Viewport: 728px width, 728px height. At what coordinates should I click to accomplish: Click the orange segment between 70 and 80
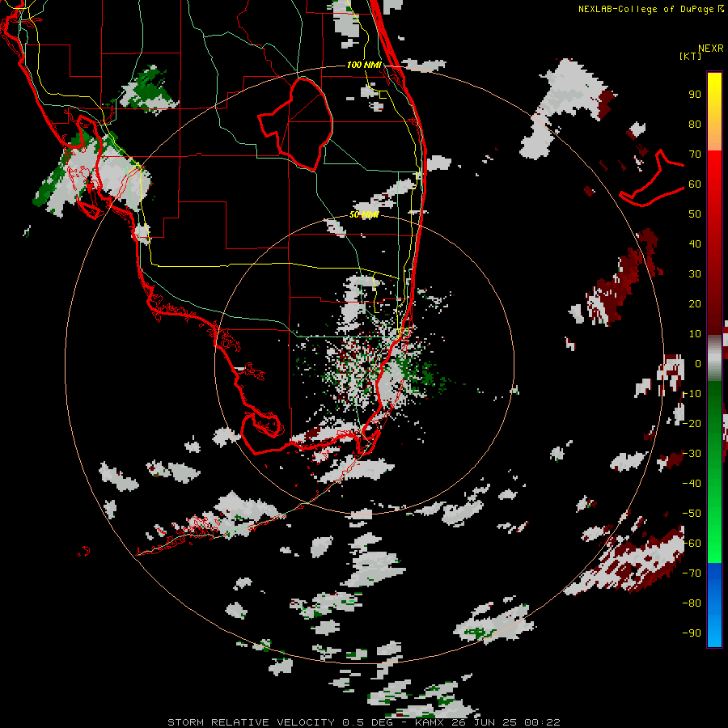714,138
